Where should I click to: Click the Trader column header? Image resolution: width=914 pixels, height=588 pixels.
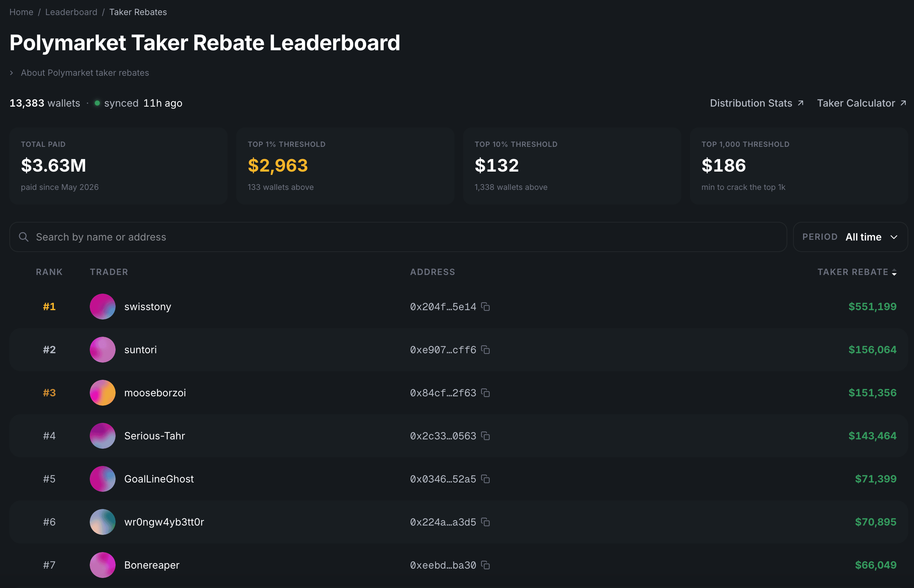(109, 272)
